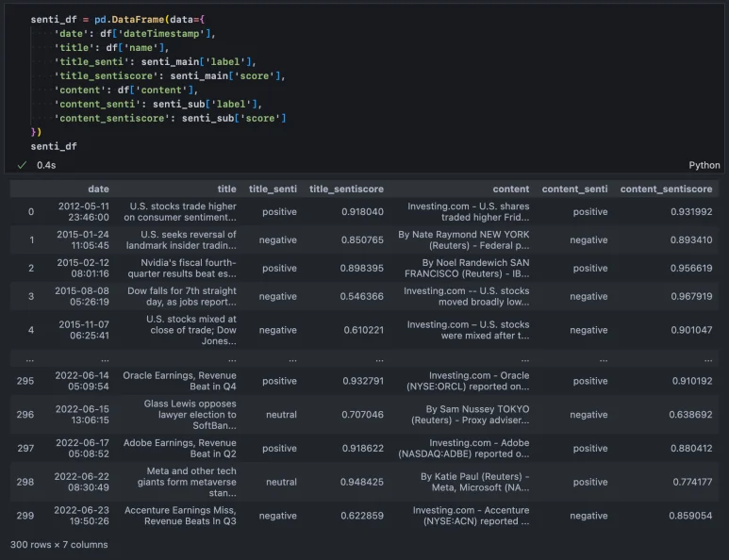Screen dimensions: 729x560
Task: Open the Python cell language selector
Action: 704,165
